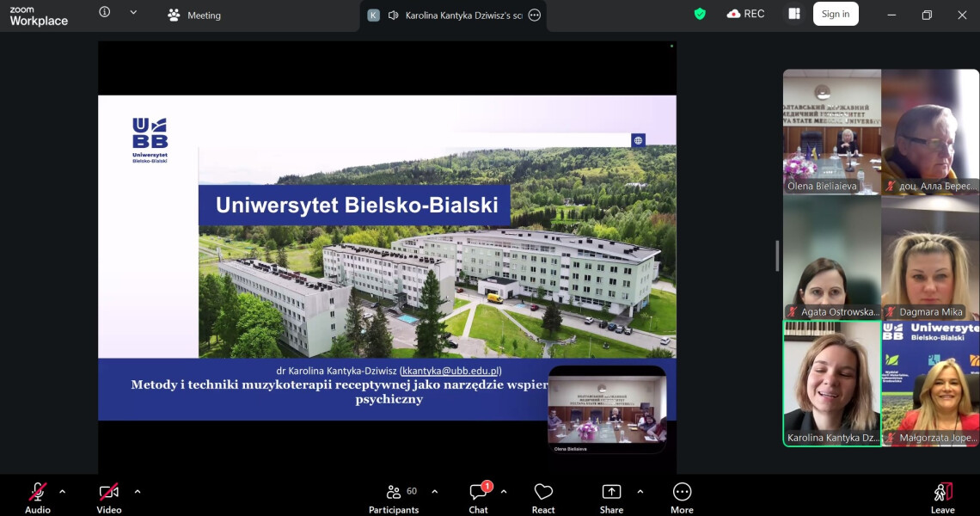Open the React heart menu

click(x=543, y=498)
